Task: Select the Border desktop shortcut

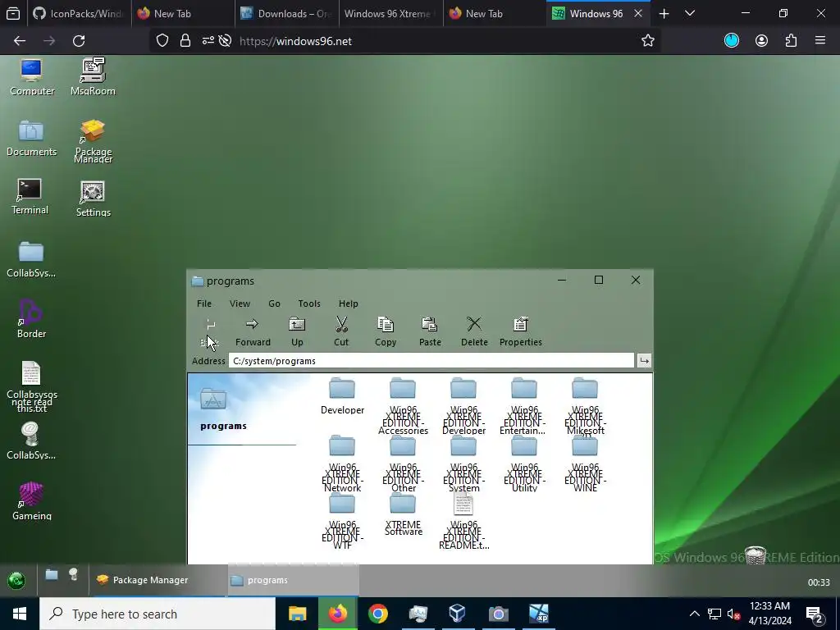Action: click(x=31, y=319)
